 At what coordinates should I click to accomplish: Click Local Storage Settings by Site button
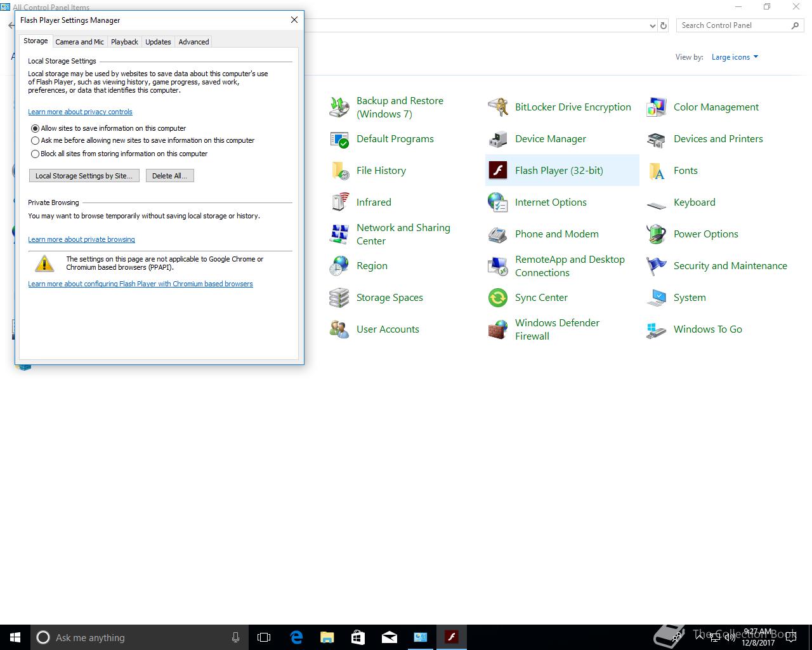(x=84, y=176)
